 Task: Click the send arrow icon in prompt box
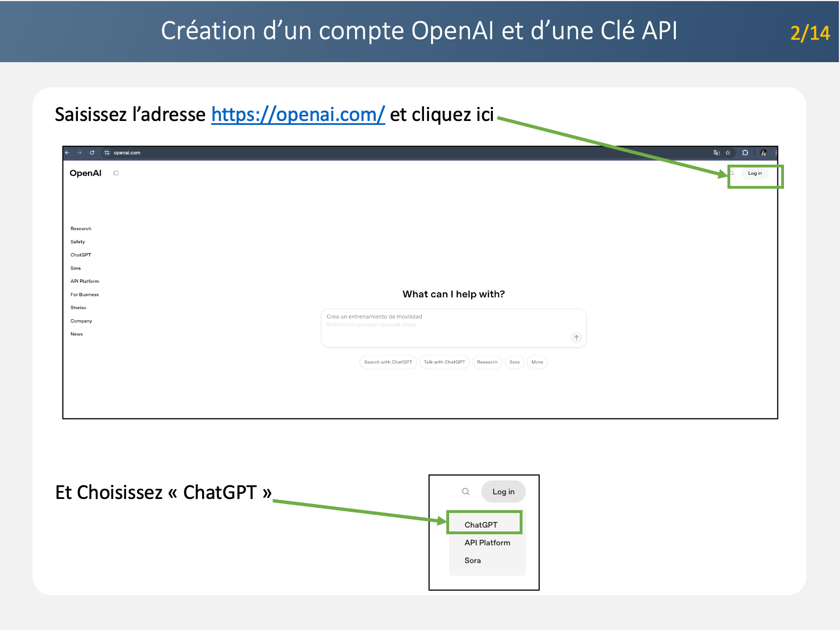[x=576, y=338]
